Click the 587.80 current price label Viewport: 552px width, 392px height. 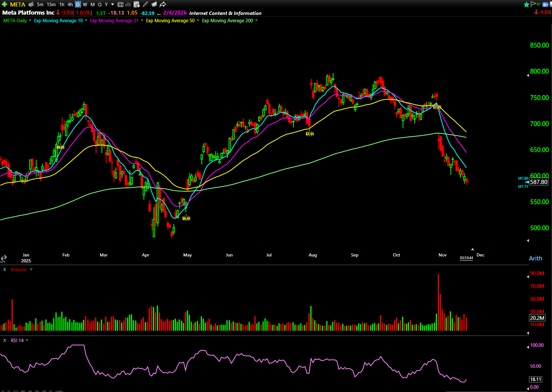539,182
